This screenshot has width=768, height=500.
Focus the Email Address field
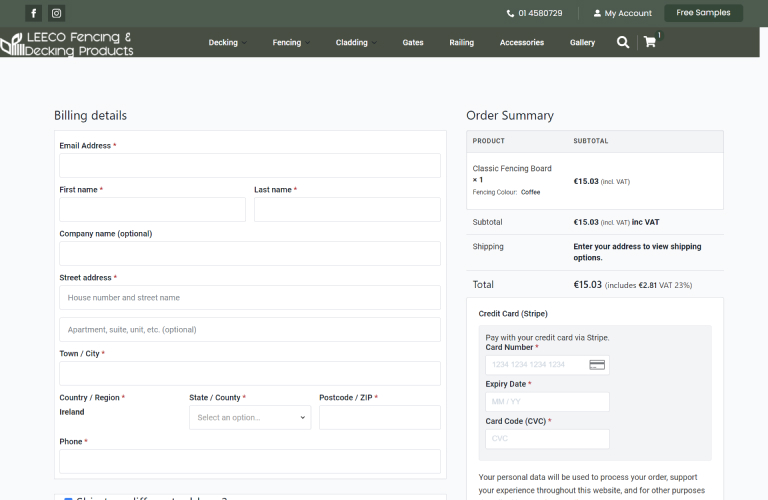point(250,165)
